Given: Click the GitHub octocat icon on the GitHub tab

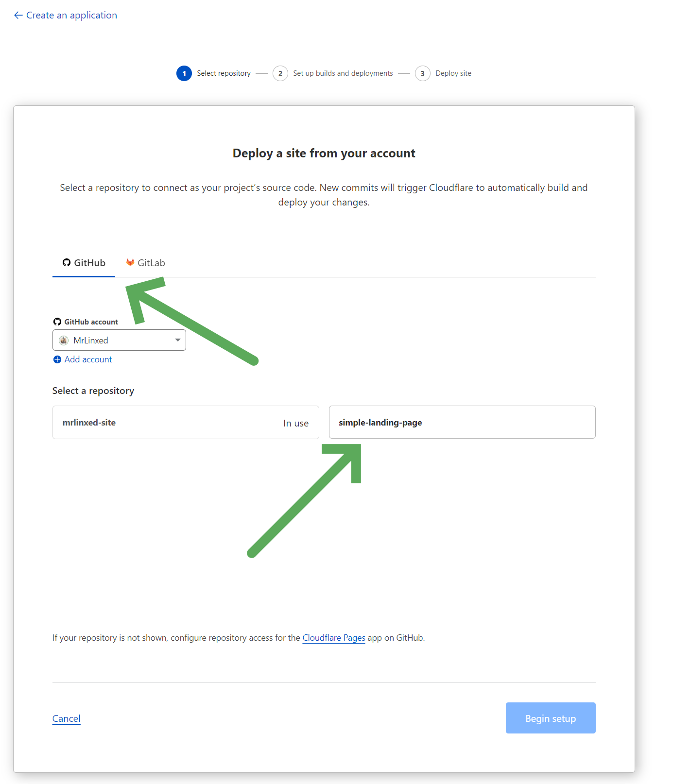Looking at the screenshot, I should coord(67,262).
